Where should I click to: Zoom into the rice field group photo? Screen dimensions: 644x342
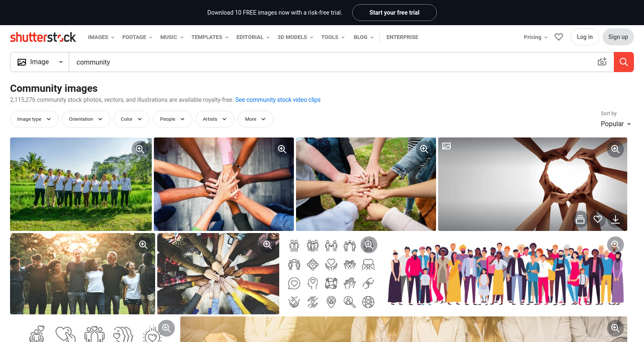[140, 149]
